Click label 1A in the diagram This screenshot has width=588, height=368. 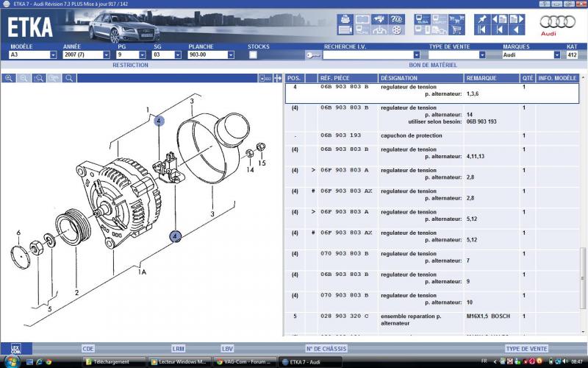(x=142, y=272)
